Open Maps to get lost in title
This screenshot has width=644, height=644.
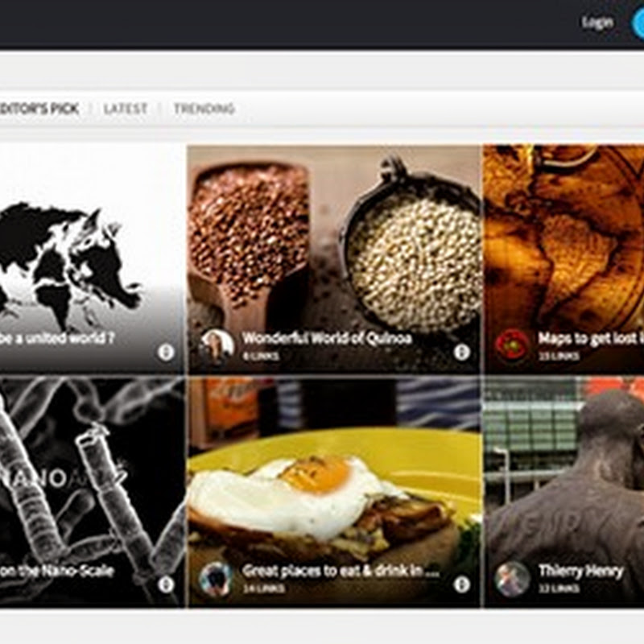591,338
